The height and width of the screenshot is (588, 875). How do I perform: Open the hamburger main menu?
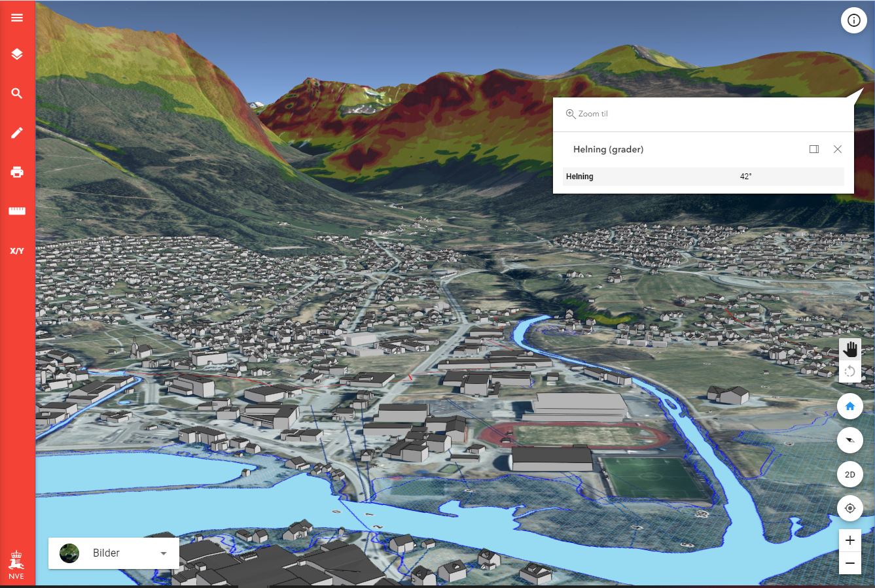click(17, 18)
